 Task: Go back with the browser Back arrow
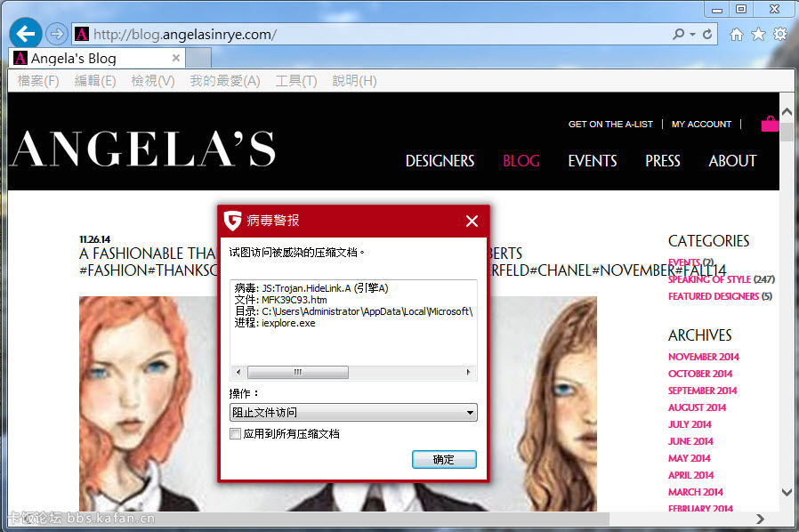coord(26,34)
